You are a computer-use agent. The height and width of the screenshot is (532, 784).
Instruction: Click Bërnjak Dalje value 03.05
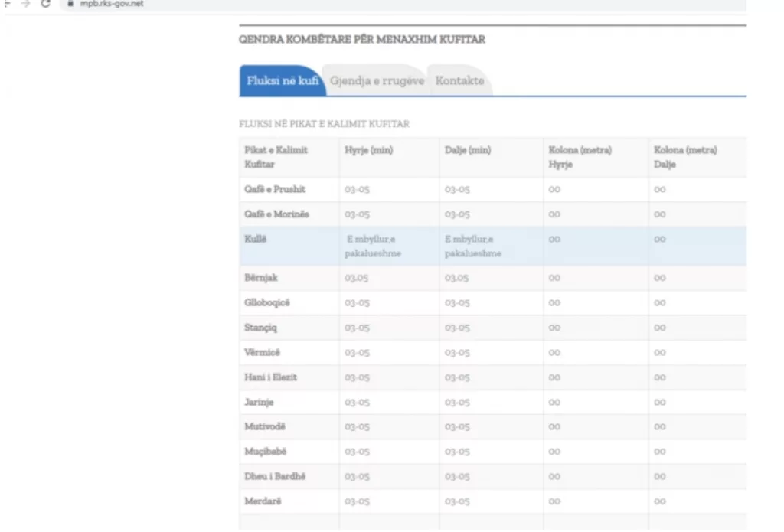(456, 278)
